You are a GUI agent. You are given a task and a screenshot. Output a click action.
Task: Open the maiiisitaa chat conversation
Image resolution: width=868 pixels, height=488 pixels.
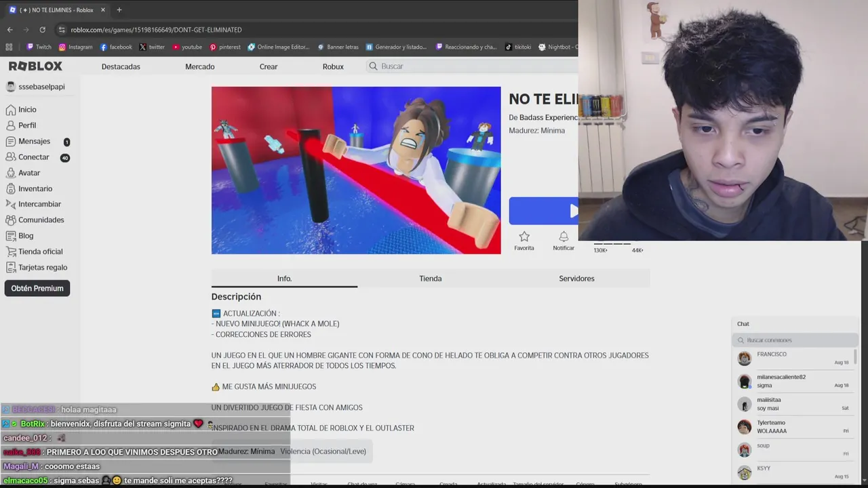(x=794, y=404)
